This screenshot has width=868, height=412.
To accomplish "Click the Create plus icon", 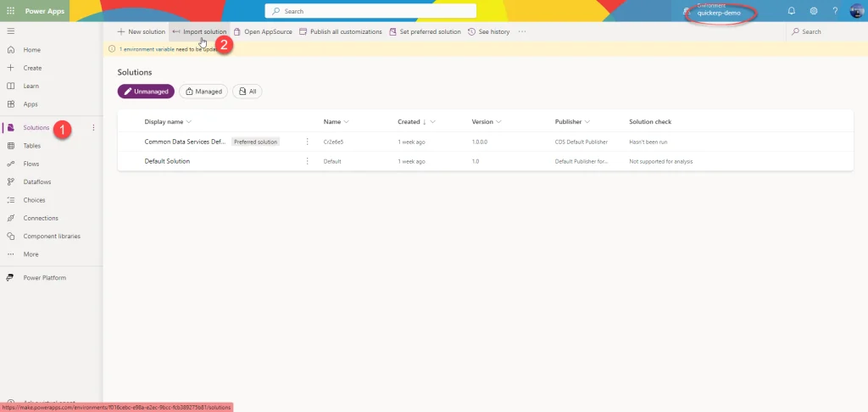I will click(x=10, y=68).
